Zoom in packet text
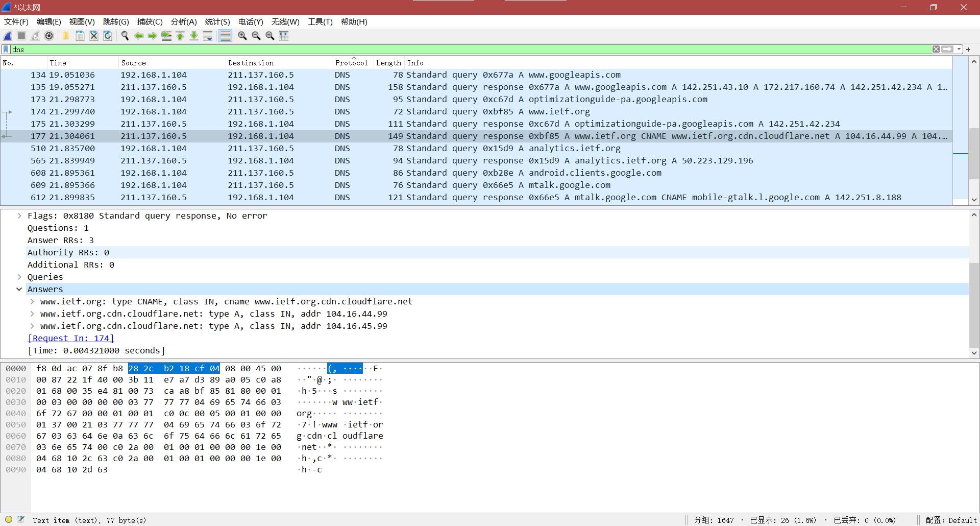 pos(242,36)
